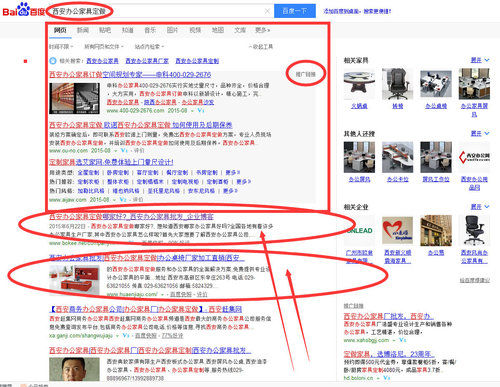The width and height of the screenshot is (500, 387).
Task: Switch to the 图片 tab
Action: pos(172,30)
